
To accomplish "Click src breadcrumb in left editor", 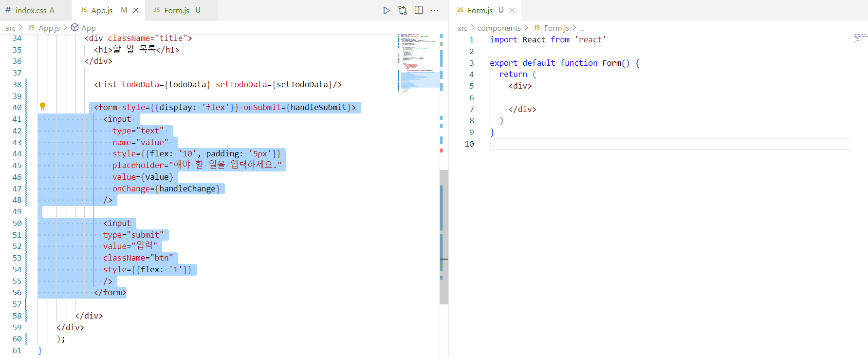I will [x=11, y=28].
